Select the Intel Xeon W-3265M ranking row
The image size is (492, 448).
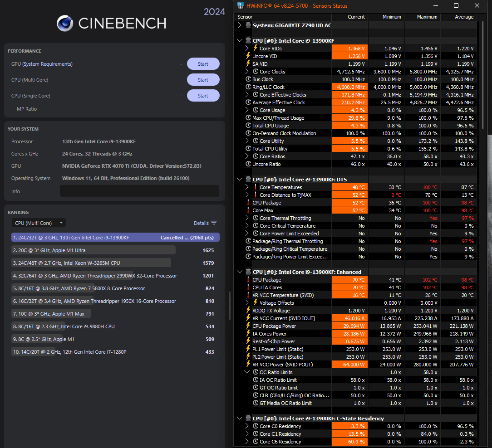(x=115, y=263)
